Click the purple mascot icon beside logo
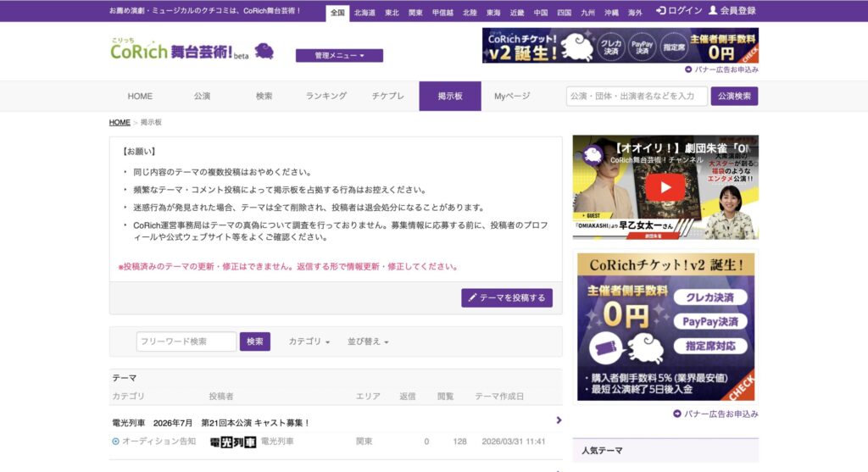The width and height of the screenshot is (868, 472). pyautogui.click(x=264, y=52)
